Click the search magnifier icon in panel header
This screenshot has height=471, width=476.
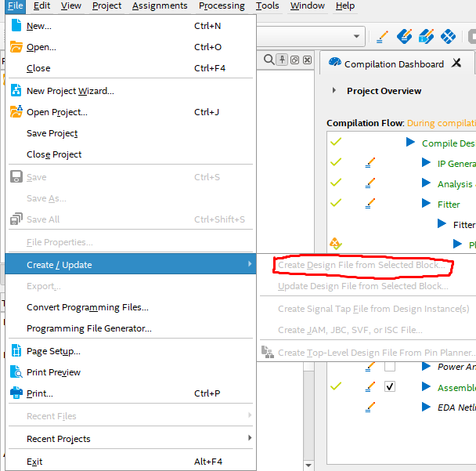tap(269, 60)
